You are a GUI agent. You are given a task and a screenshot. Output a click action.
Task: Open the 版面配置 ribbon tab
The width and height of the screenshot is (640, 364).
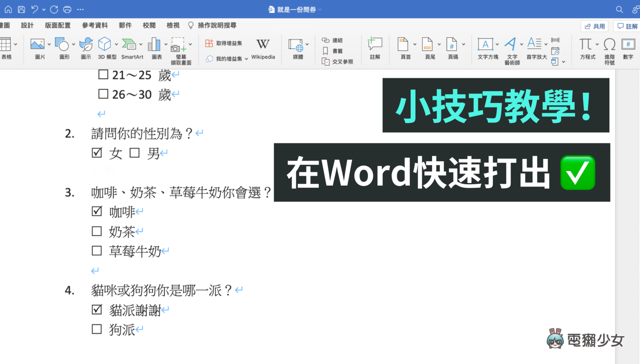[57, 25]
